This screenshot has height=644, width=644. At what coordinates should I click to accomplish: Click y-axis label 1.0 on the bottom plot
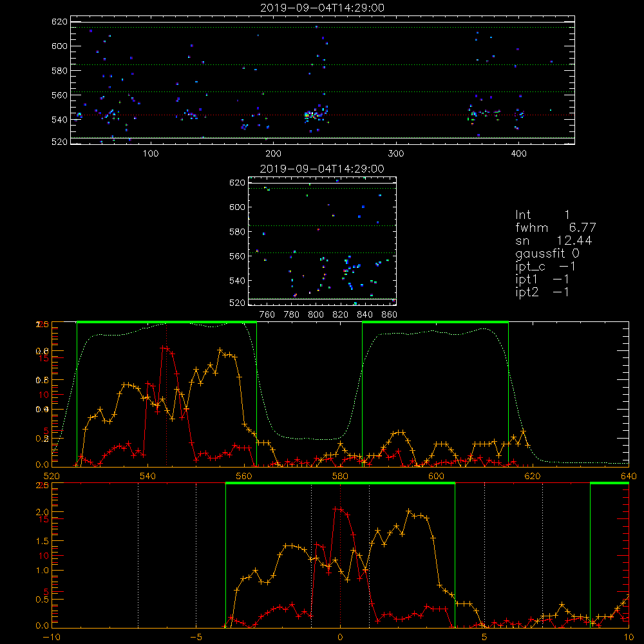click(x=43, y=570)
